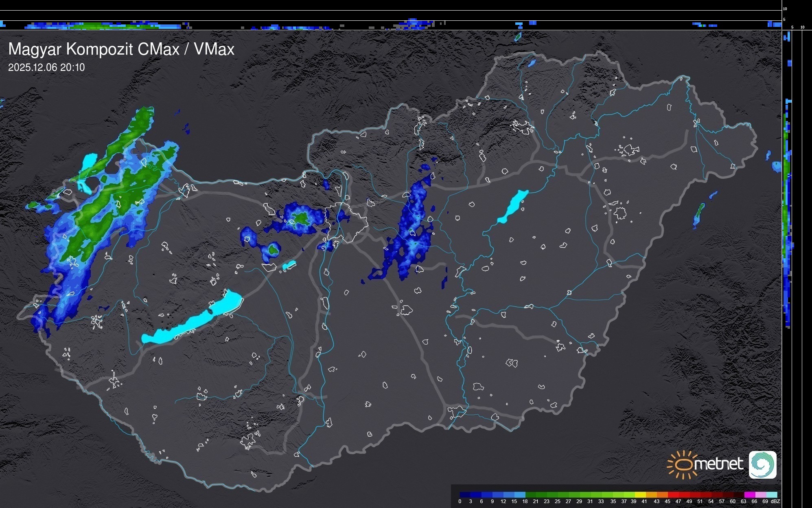Click the Magyar Kompozit CMax / VMax title
Image resolution: width=812 pixels, height=508 pixels.
tap(121, 49)
